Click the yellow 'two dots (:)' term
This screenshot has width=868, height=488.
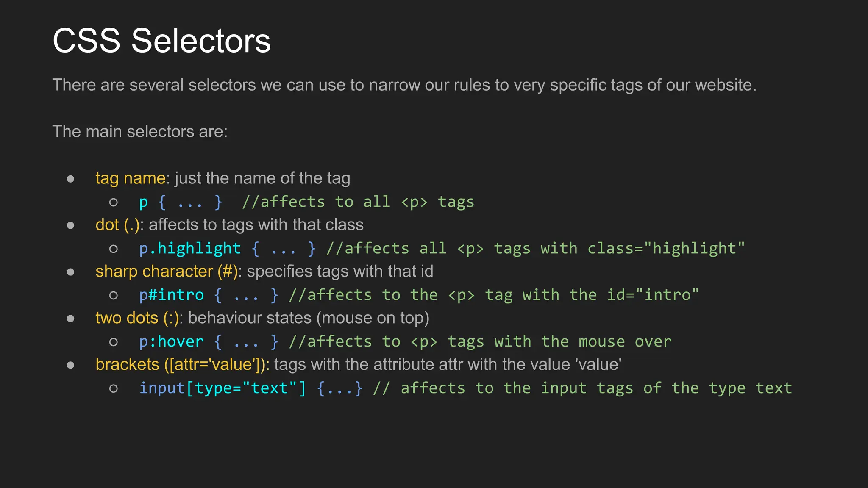point(137,318)
